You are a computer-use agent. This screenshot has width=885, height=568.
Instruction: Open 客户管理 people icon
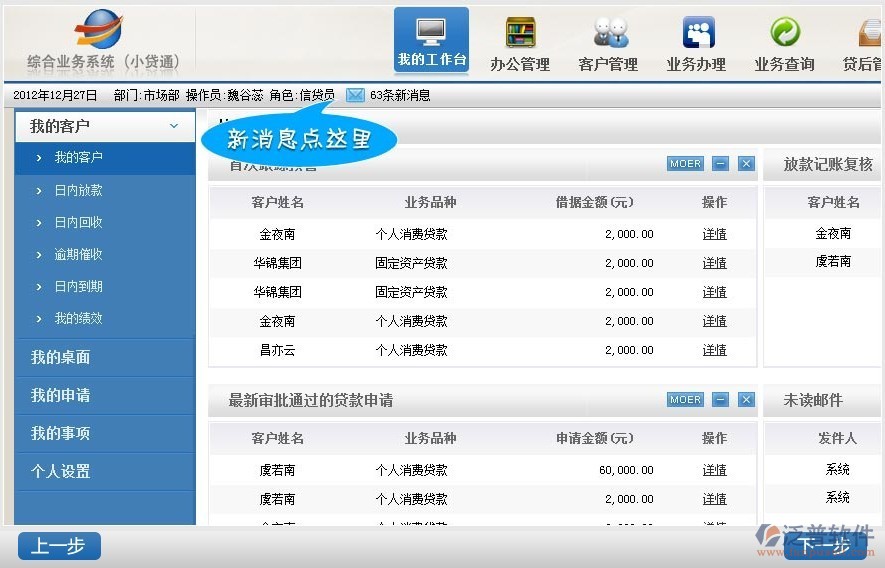pyautogui.click(x=610, y=32)
